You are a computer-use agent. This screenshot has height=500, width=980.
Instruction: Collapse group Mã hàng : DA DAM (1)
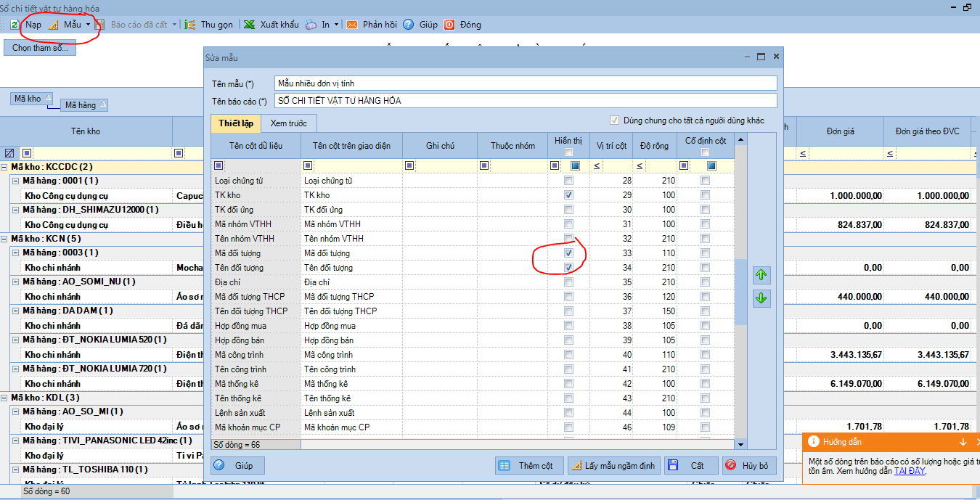coord(15,311)
